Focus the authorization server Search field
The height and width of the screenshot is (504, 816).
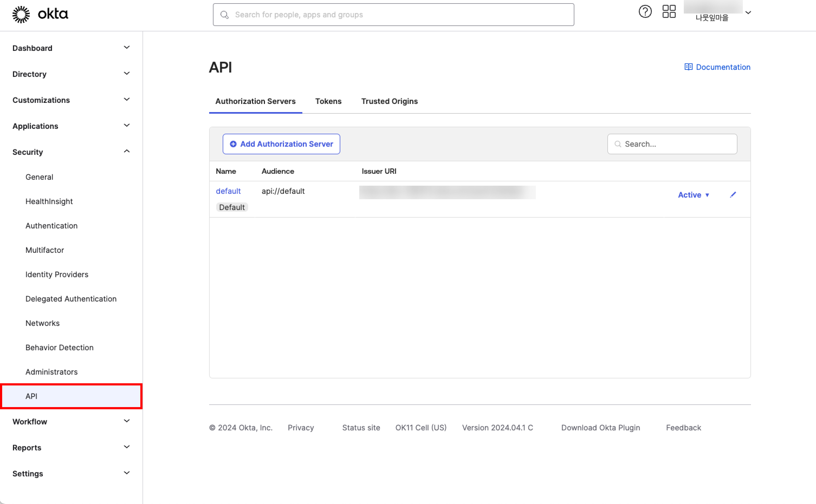(x=672, y=144)
